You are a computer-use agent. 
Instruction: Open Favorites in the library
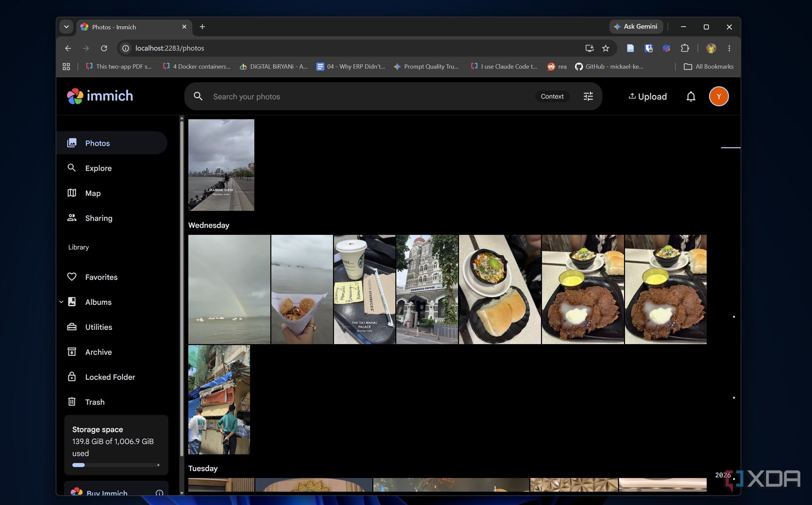[x=112, y=277]
